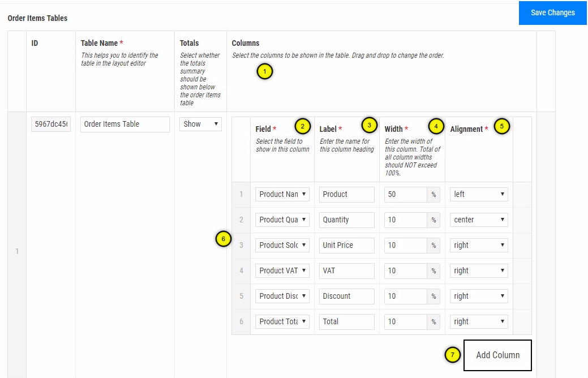Click annotation marker 5 beside Alignment
Viewport: 588px width, 378px height.
(x=501, y=126)
